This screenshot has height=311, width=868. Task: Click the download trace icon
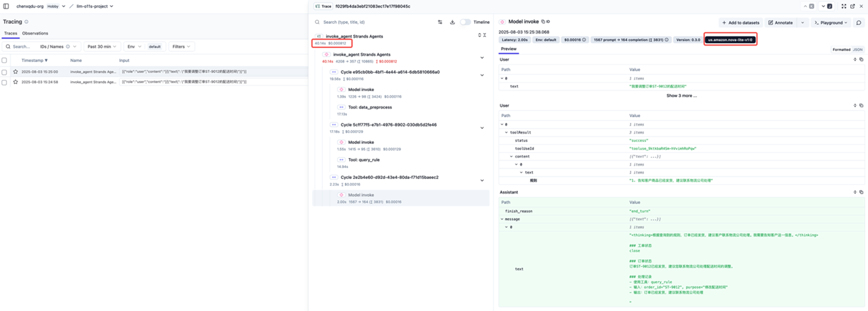[x=452, y=22]
